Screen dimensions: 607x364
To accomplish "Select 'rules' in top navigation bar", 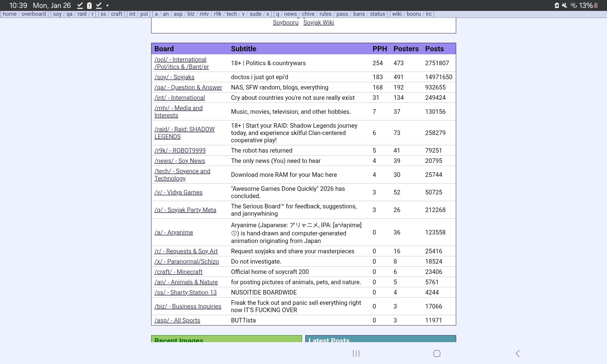I will (325, 14).
